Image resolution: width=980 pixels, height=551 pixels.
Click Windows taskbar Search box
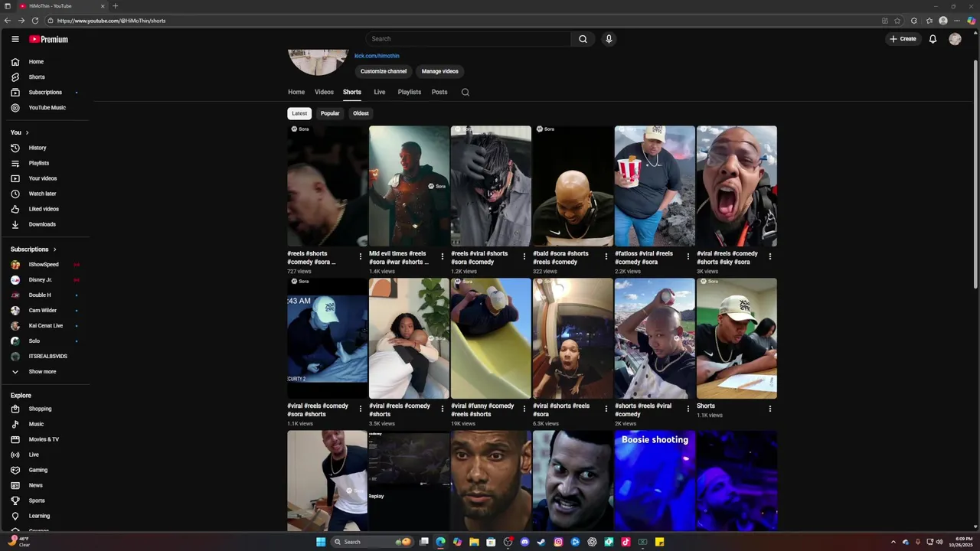(x=373, y=542)
